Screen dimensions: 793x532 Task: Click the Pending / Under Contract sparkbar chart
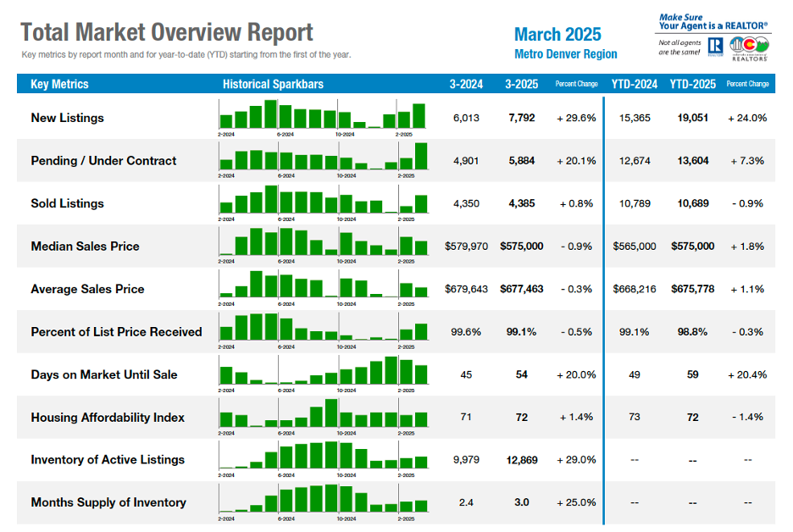tap(323, 157)
